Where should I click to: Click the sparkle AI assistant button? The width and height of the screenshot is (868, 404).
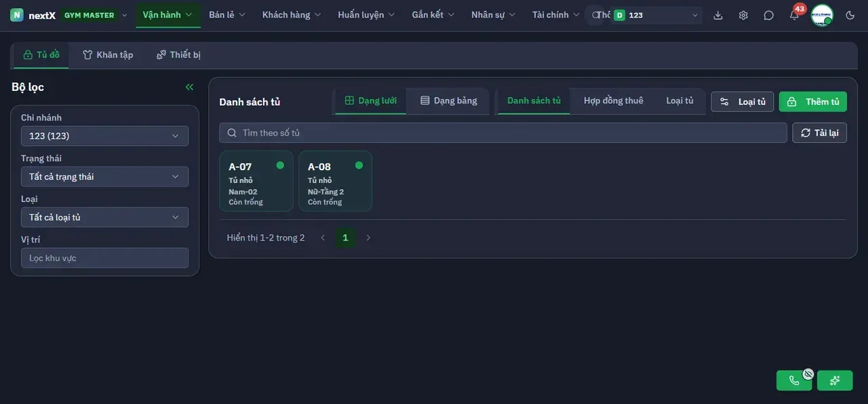[x=835, y=380]
